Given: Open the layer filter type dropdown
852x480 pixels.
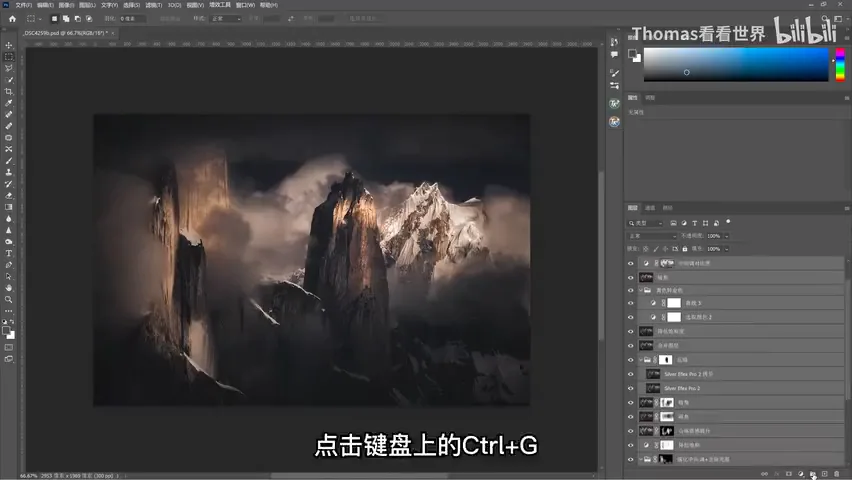Looking at the screenshot, I should [x=646, y=223].
